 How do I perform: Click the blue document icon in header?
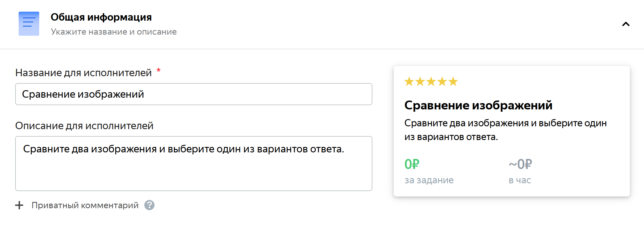29,24
